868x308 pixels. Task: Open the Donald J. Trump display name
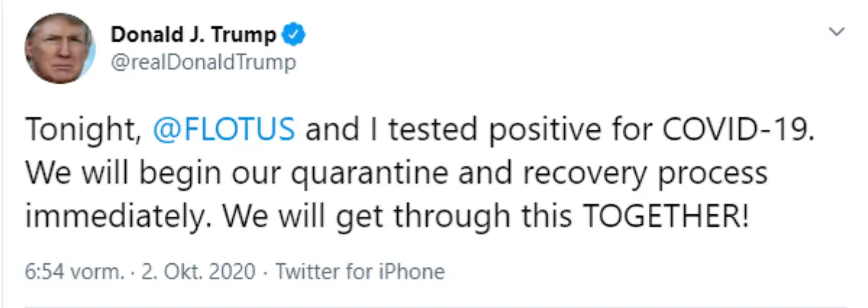pos(193,35)
